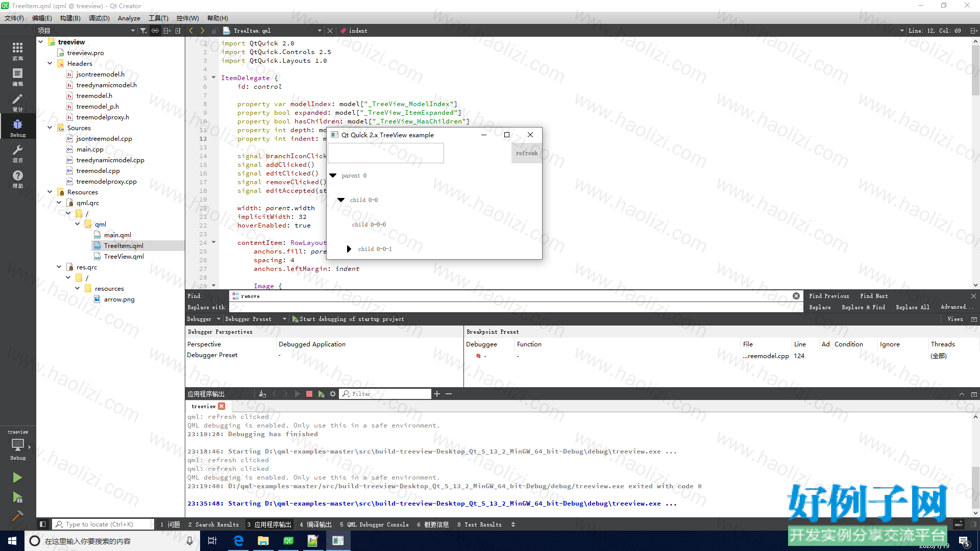Stop the running treeview application
Screen dimensions: 980x551
coord(309,394)
